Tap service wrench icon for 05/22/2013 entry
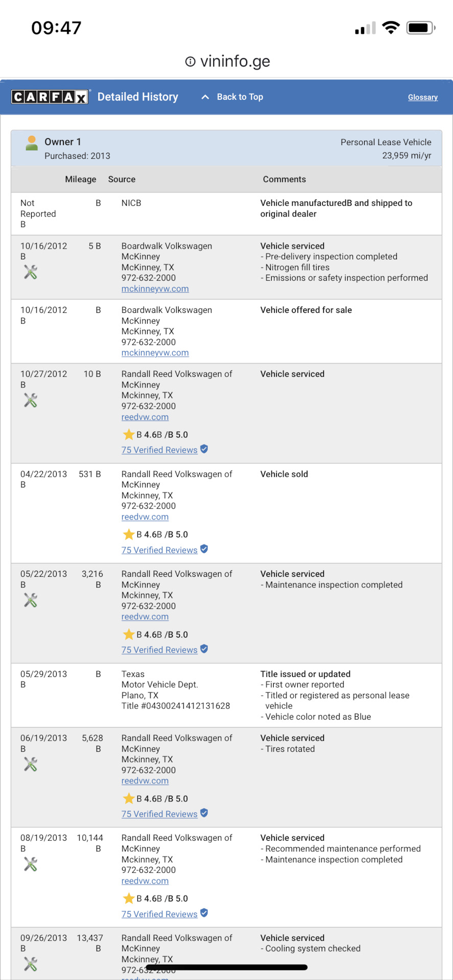This screenshot has height=980, width=453. (31, 600)
